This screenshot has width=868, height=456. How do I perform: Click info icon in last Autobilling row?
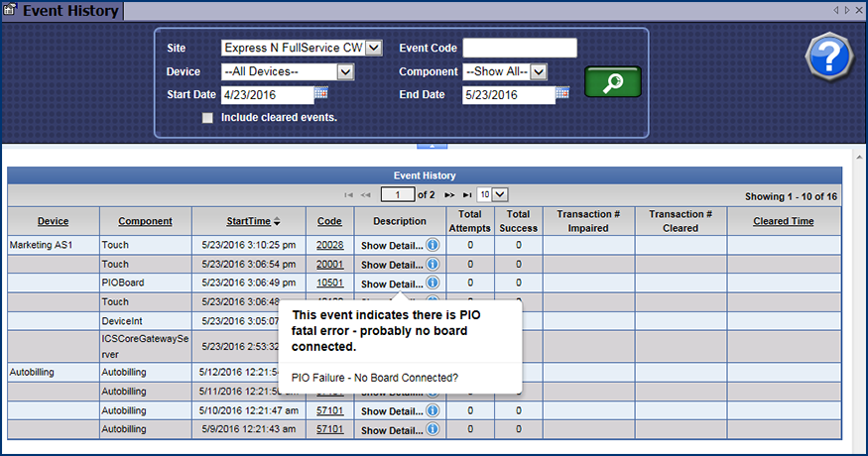coord(433,429)
